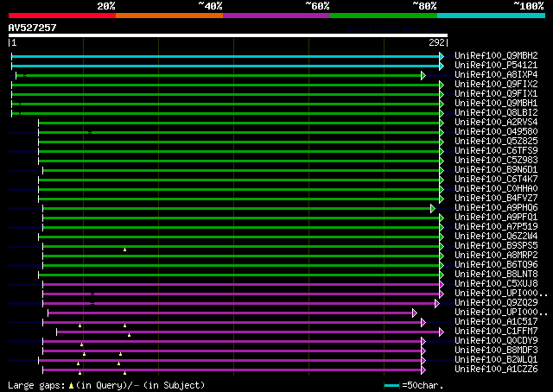Click the green arrowhead of the B8LNT8 hit
The height and width of the screenshot is (392, 553).
pos(442,275)
